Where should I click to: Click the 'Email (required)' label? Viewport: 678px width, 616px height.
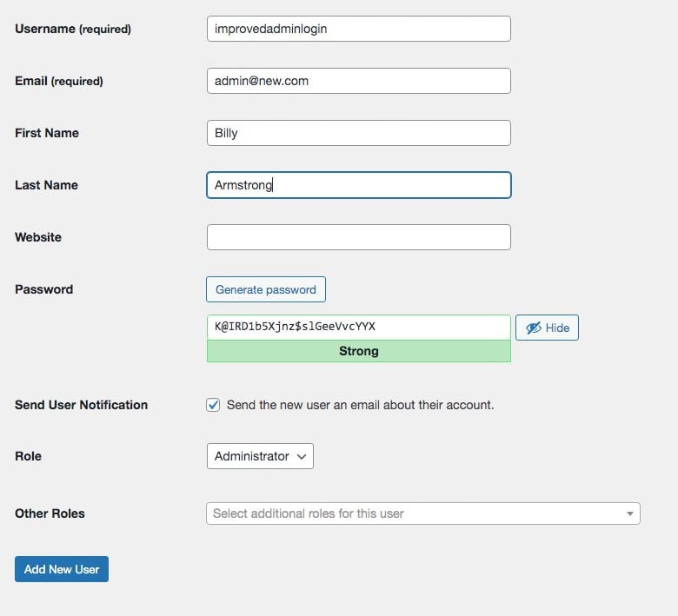(x=59, y=81)
